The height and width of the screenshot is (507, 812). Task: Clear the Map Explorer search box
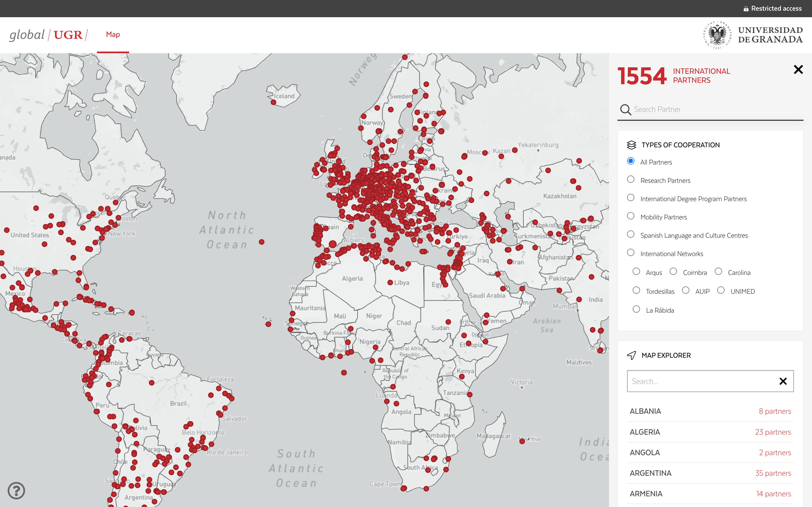pos(783,381)
